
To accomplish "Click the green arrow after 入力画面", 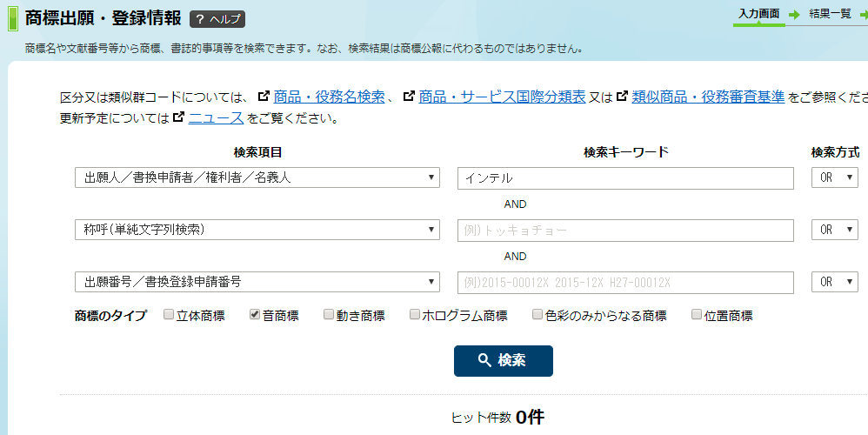I will 794,15.
